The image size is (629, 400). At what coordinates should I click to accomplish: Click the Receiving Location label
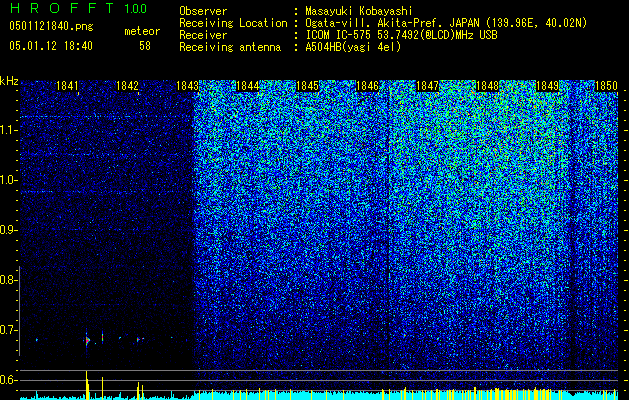point(233,23)
